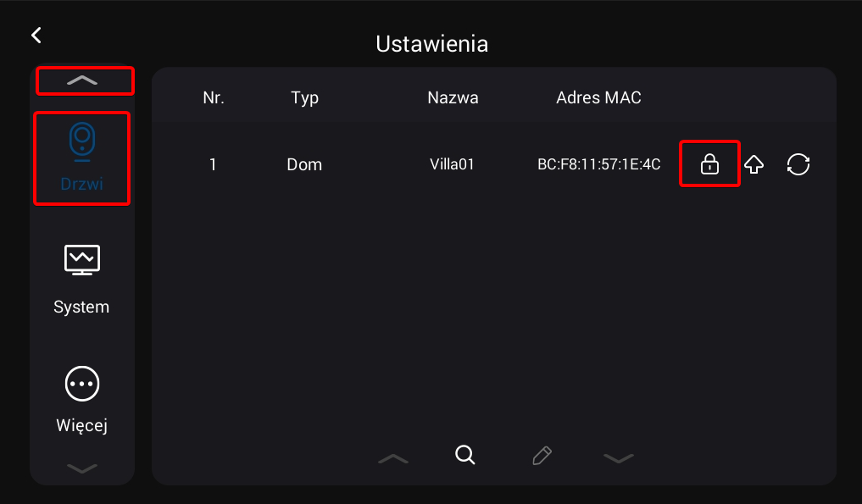The height and width of the screenshot is (504, 862).
Task: Select the MAC address BC:F8:11:57:1E:4C
Action: [x=598, y=164]
